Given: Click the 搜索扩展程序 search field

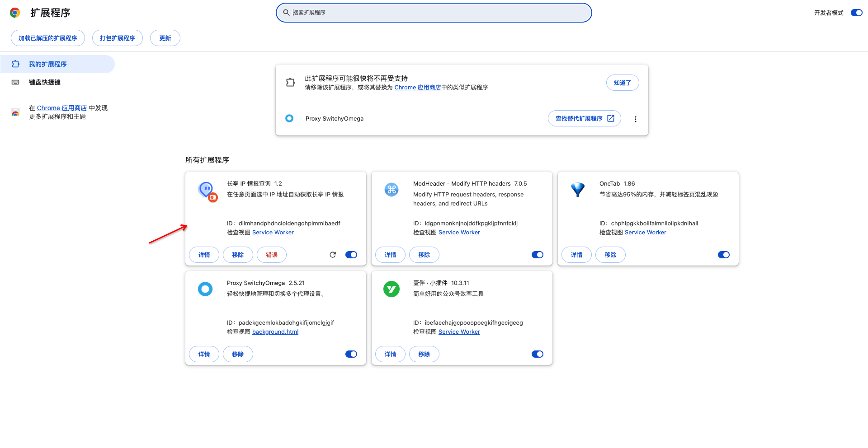Looking at the screenshot, I should tap(434, 13).
